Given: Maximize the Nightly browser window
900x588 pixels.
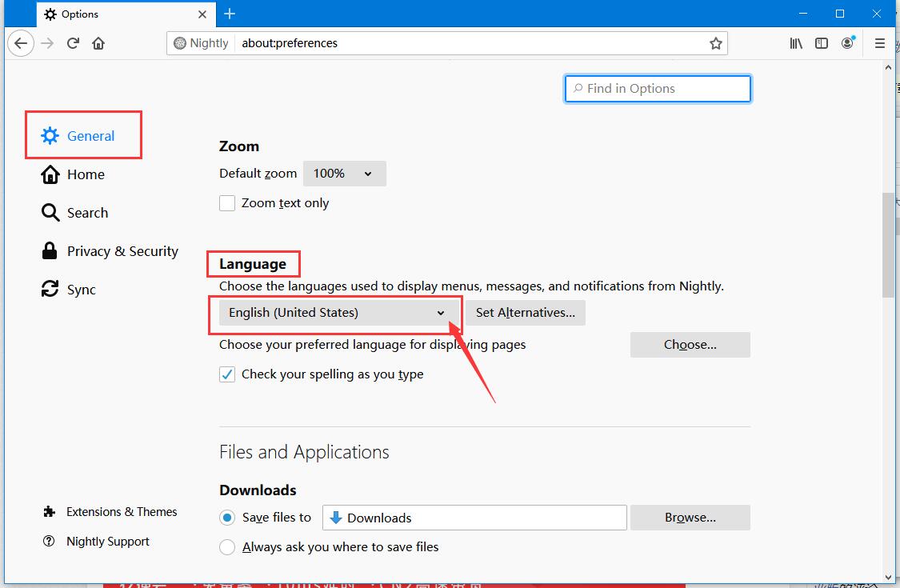Looking at the screenshot, I should tap(840, 14).
